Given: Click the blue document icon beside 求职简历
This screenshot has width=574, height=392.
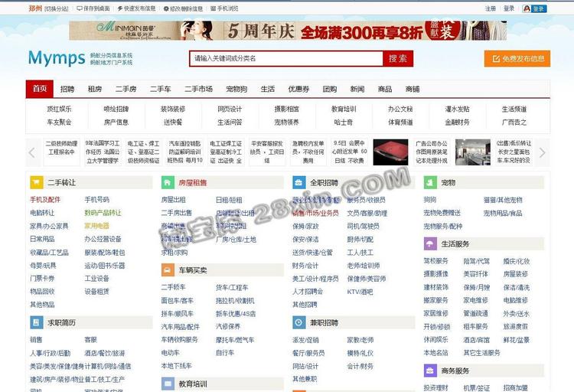Looking at the screenshot, I should pyautogui.click(x=36, y=322).
